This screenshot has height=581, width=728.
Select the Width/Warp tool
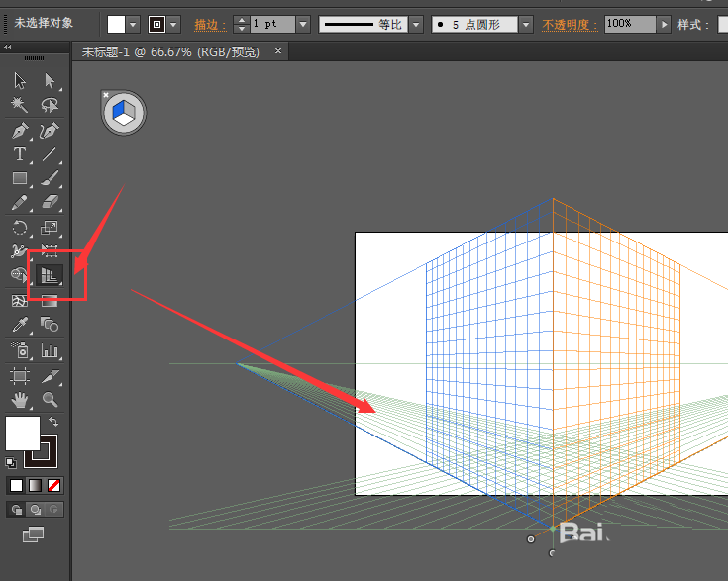click(x=19, y=251)
